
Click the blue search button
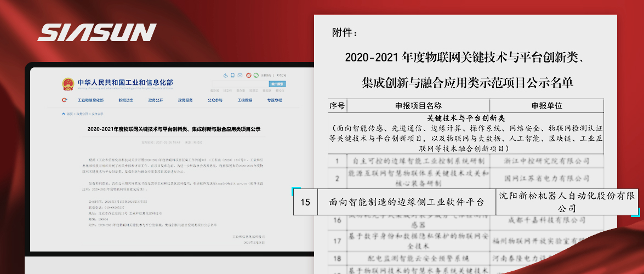pos(277,84)
